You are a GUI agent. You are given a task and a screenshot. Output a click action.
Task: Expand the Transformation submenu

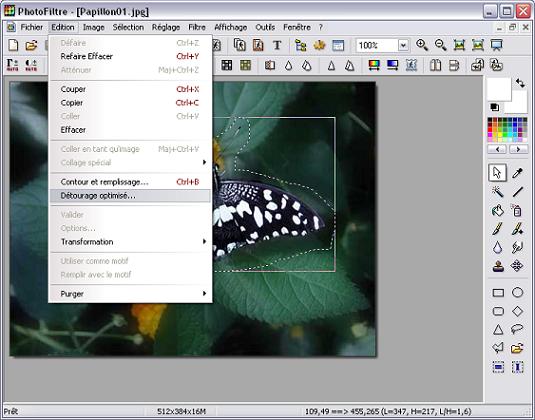[130, 242]
